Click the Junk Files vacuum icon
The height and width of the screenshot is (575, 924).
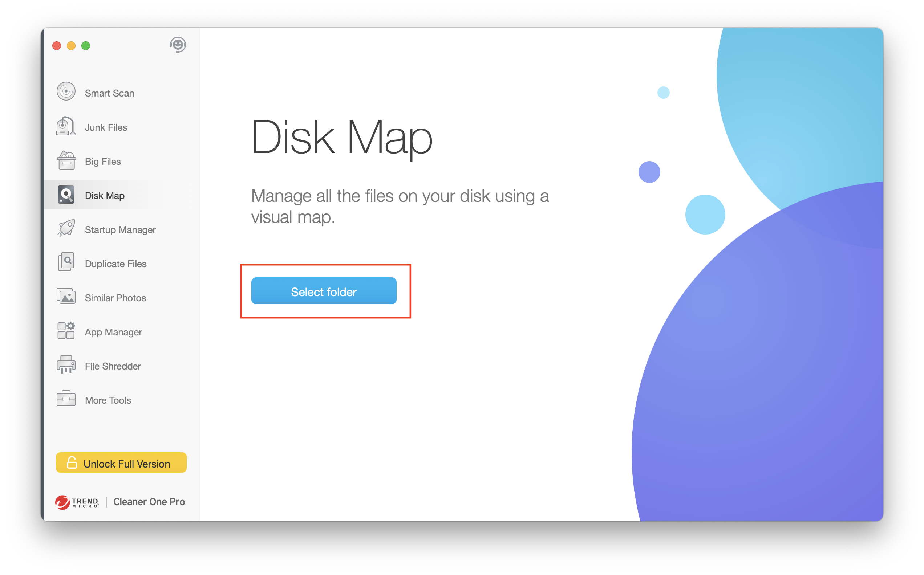(x=66, y=126)
